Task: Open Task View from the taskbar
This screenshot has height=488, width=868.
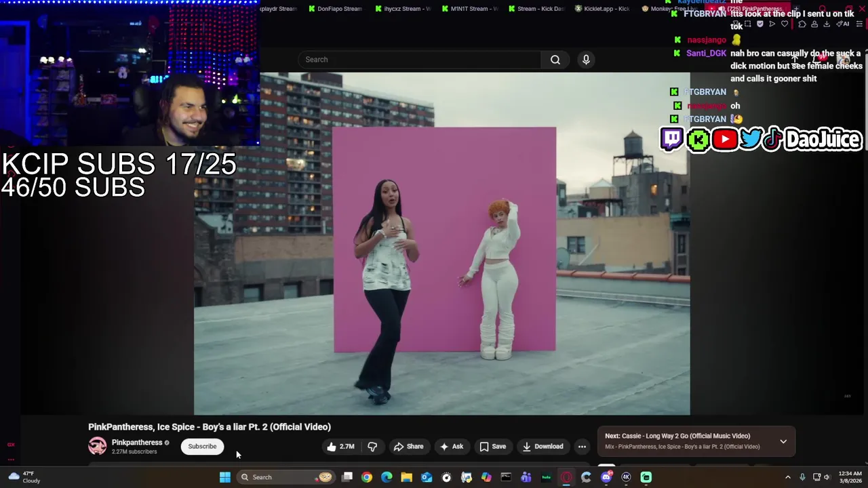Action: (x=347, y=477)
